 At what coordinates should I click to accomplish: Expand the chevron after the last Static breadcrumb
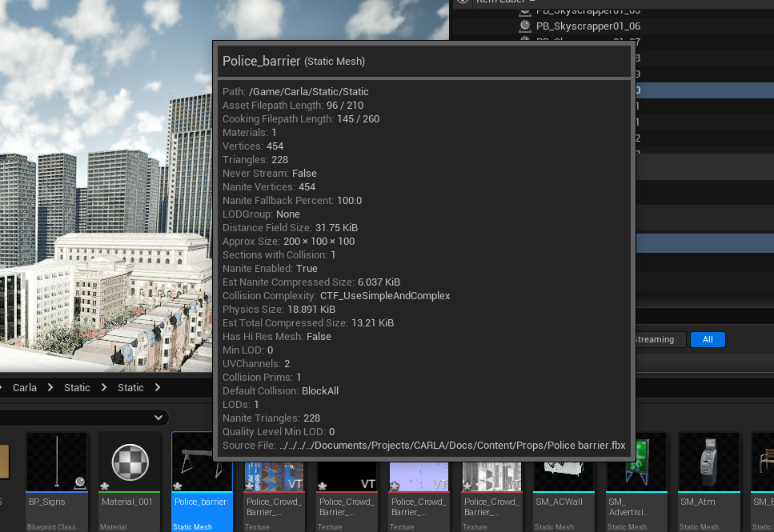coord(158,387)
